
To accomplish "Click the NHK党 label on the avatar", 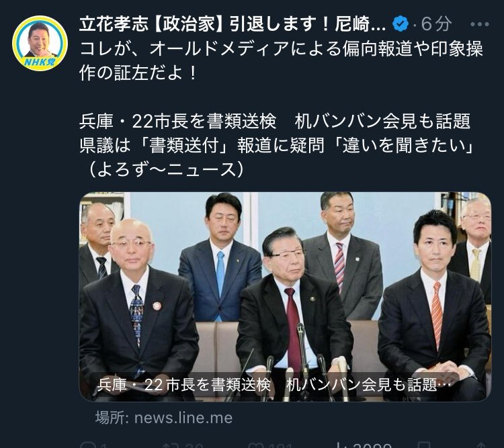I will [40, 62].
